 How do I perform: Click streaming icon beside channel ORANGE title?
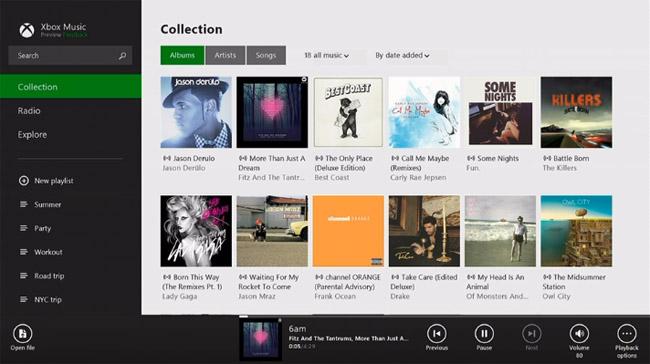click(319, 277)
